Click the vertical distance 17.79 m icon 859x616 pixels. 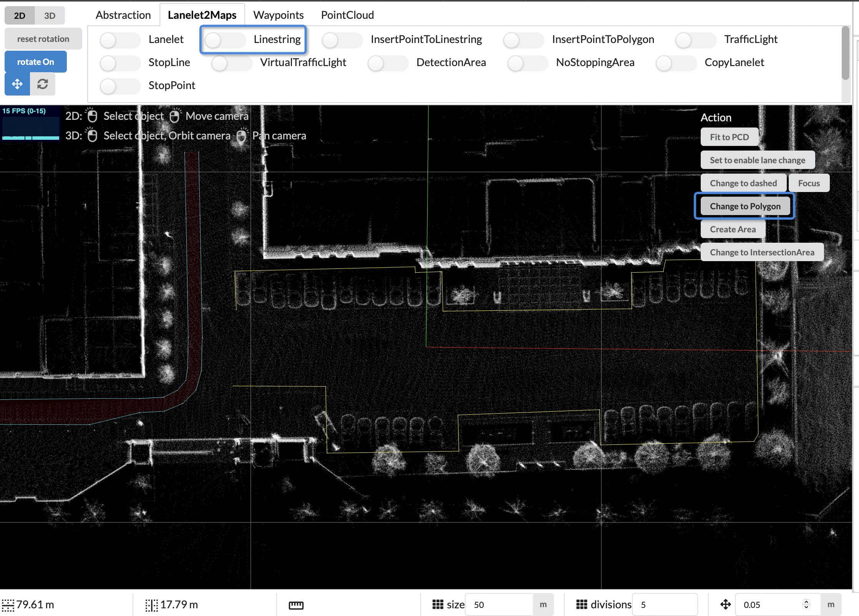tap(151, 605)
